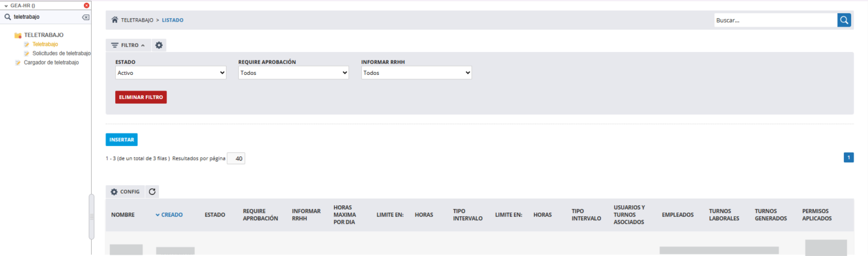The image size is (868, 256).
Task: Clear the sidebar search text icon
Action: click(86, 17)
